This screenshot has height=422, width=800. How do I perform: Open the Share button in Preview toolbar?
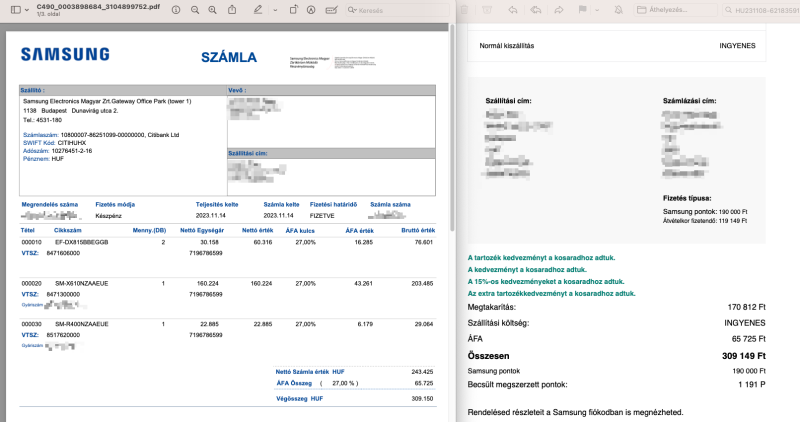[232, 10]
